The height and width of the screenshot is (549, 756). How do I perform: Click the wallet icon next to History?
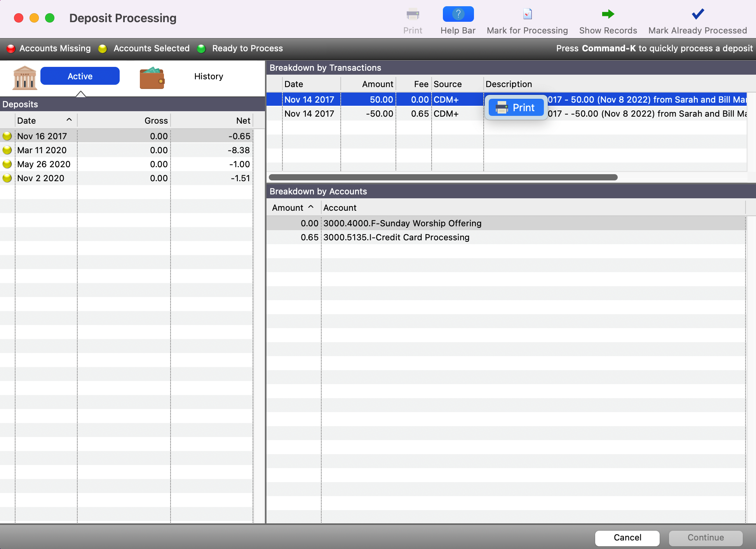(x=152, y=77)
